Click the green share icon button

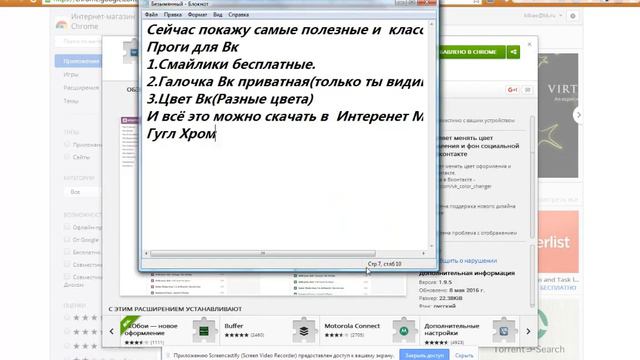click(x=513, y=52)
